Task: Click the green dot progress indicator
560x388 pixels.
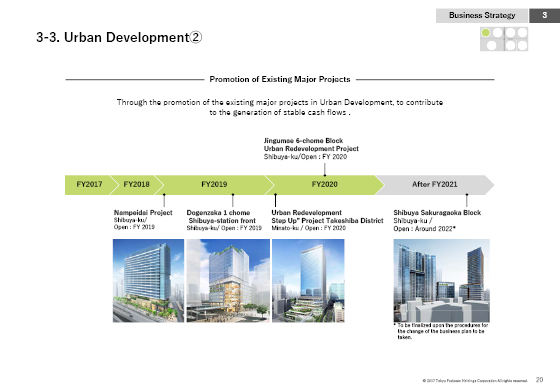Action: tap(486, 33)
